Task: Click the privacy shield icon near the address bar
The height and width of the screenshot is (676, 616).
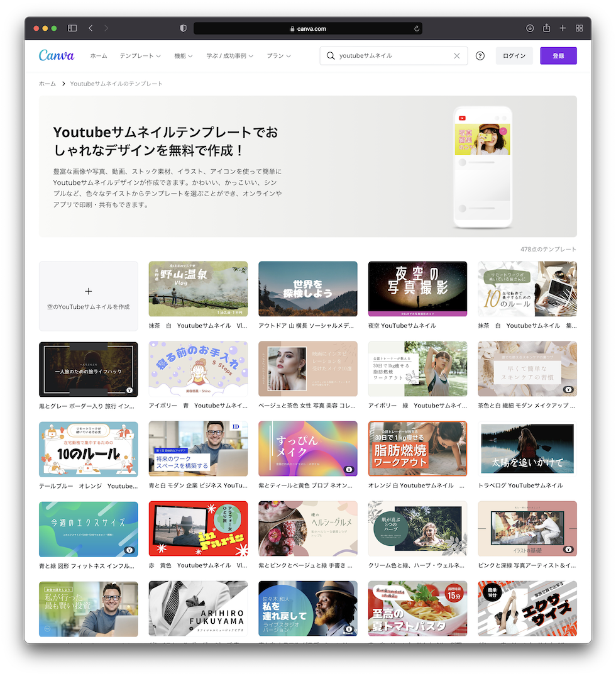Action: point(182,28)
